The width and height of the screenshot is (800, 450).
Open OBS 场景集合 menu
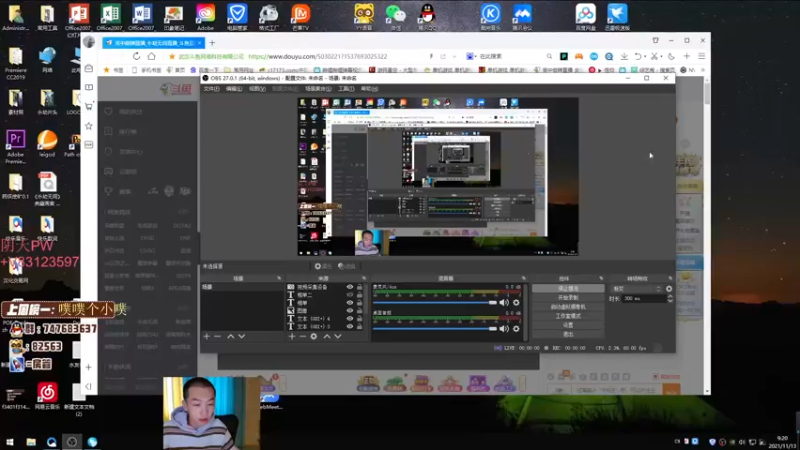coord(318,89)
